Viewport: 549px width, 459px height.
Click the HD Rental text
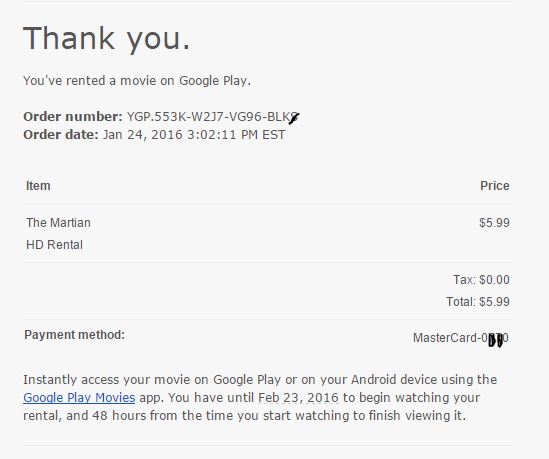click(x=54, y=245)
